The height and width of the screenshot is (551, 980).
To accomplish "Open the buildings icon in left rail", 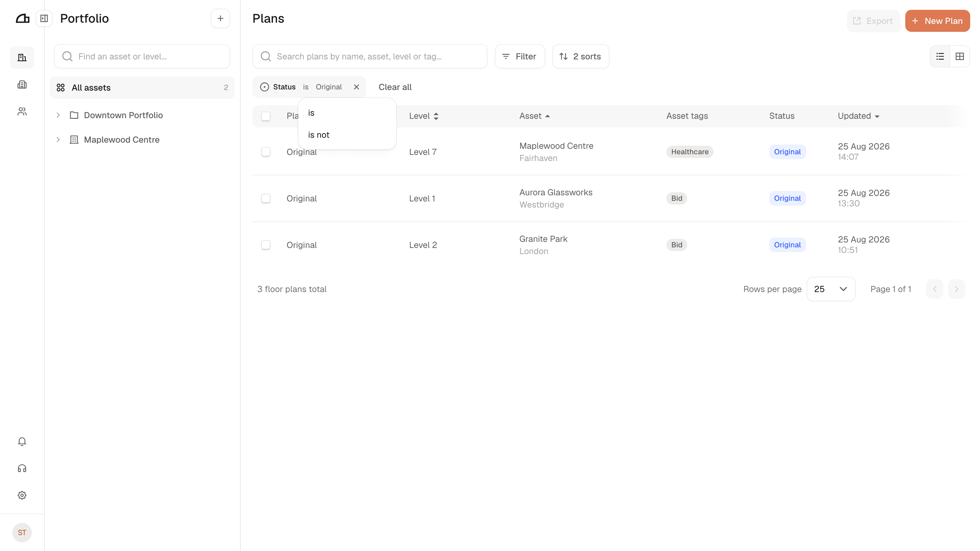I will click(x=22, y=58).
